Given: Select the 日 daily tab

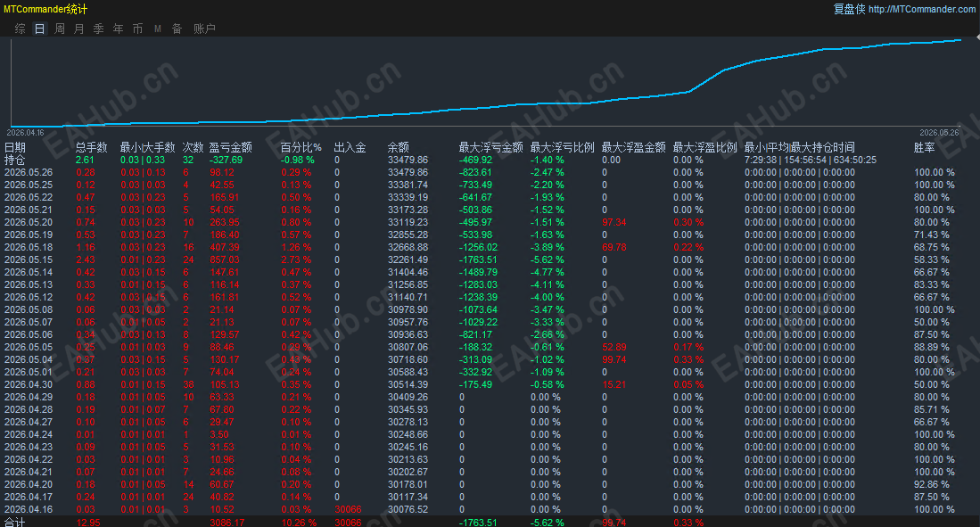Looking at the screenshot, I should 39,29.
